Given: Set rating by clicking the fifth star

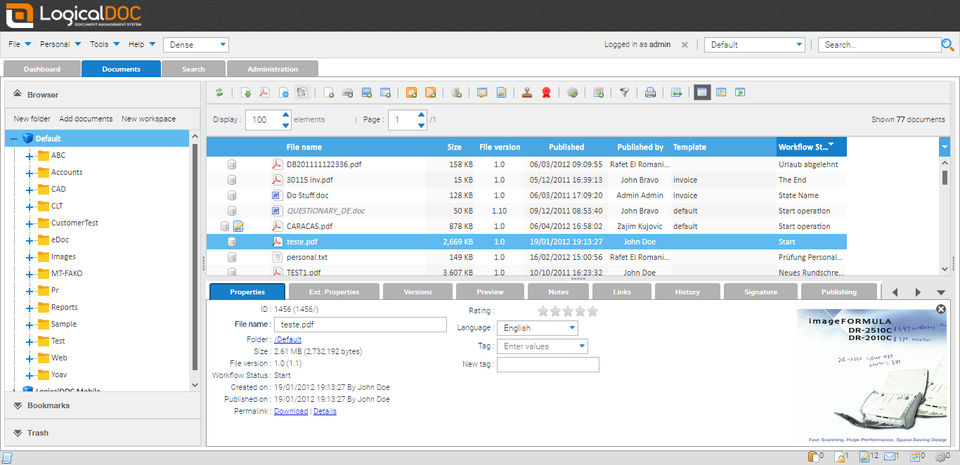Looking at the screenshot, I should point(592,311).
